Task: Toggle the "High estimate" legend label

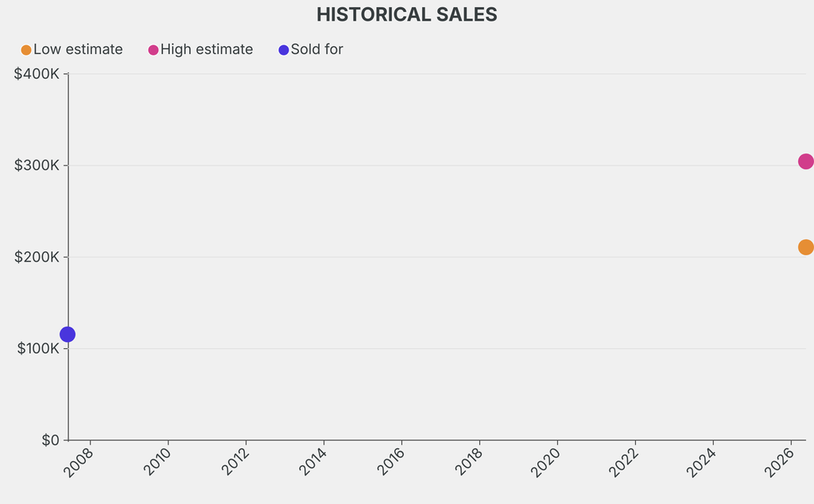Action: [207, 49]
